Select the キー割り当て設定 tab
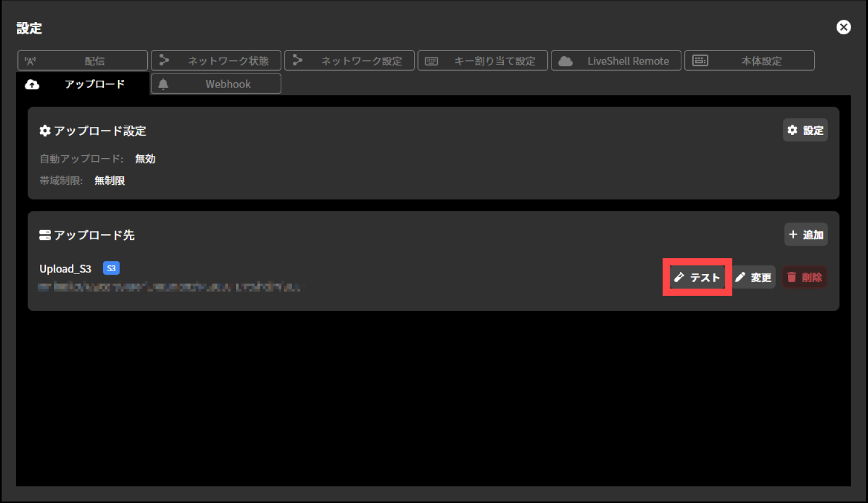The height and width of the screenshot is (503, 868). [x=483, y=61]
